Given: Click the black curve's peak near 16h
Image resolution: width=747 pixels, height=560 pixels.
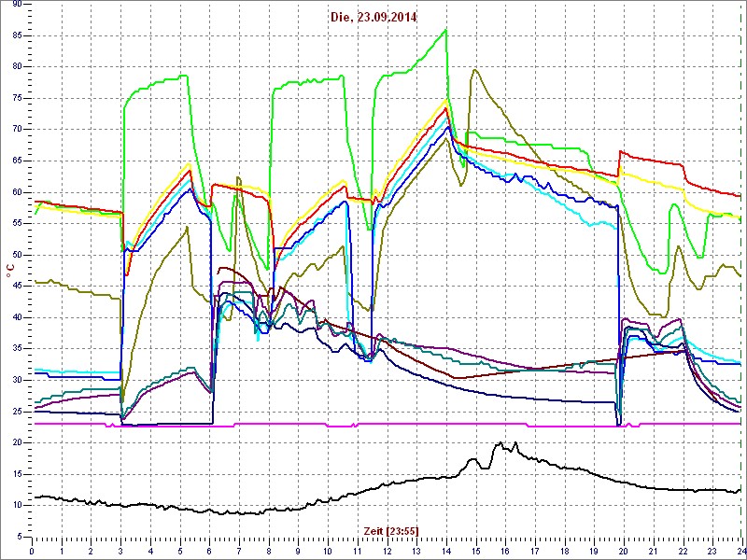Looking at the screenshot, I should coord(500,442).
